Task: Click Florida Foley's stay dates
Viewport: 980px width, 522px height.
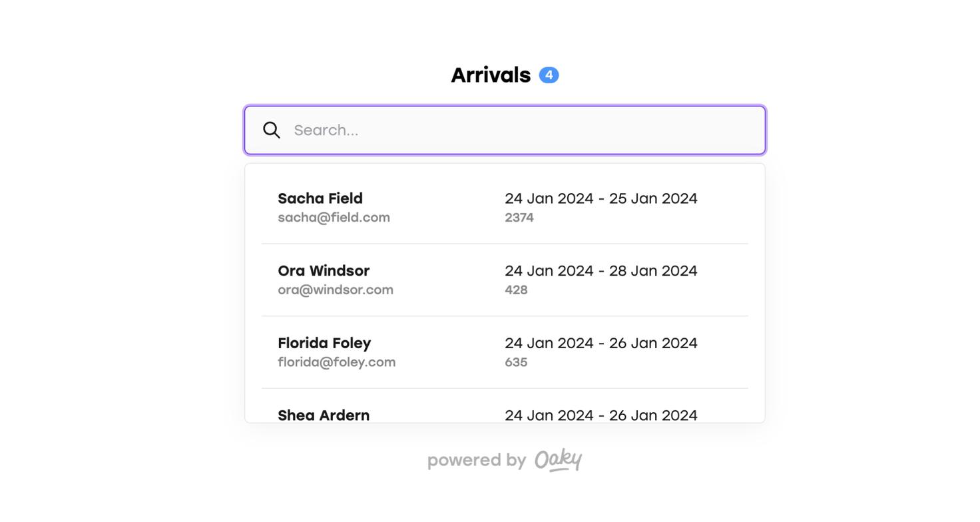Action: [x=601, y=343]
